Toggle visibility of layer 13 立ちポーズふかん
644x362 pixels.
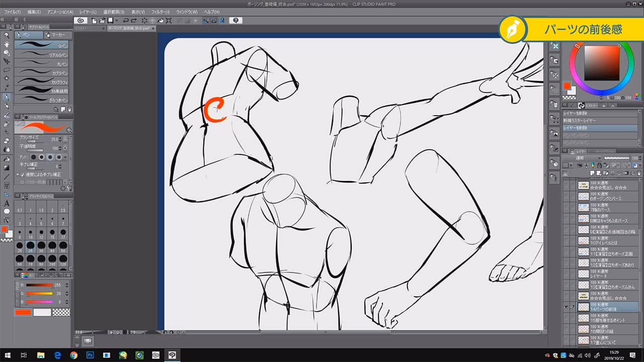click(x=567, y=285)
